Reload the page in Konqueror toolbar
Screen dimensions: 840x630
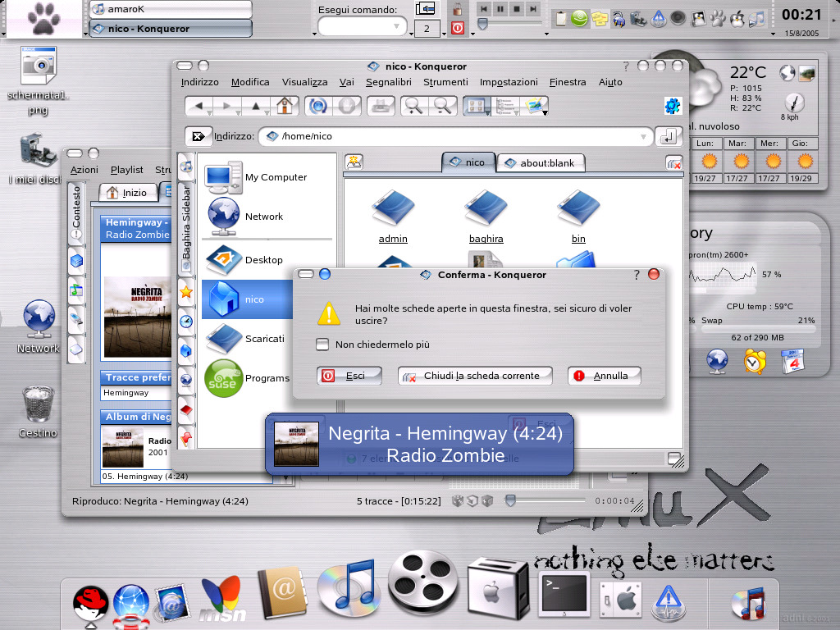tap(317, 106)
